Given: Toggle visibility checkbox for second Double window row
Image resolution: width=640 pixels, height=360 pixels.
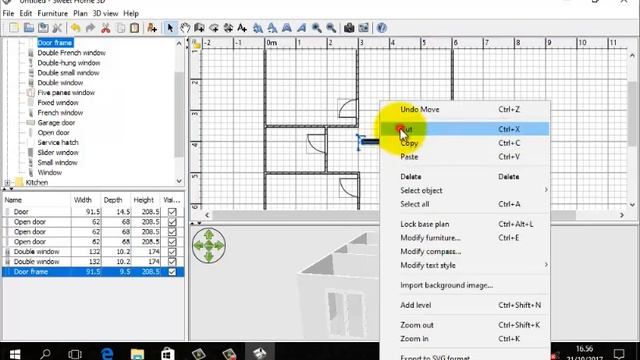Looking at the screenshot, I should pos(172,262).
